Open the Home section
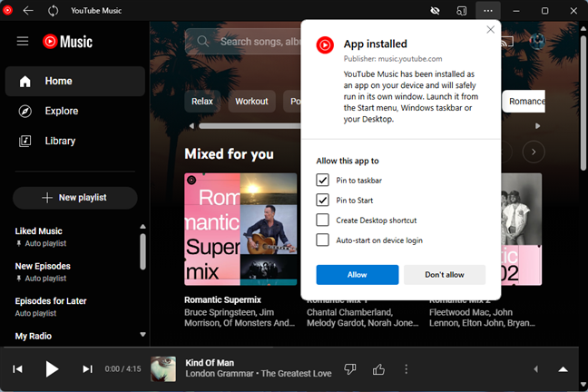 75,81
